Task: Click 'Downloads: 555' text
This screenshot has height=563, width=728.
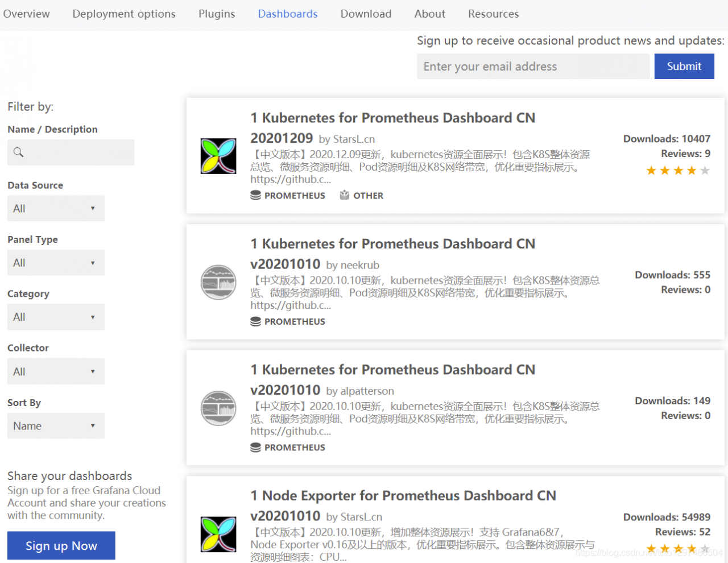Action: [x=673, y=275]
